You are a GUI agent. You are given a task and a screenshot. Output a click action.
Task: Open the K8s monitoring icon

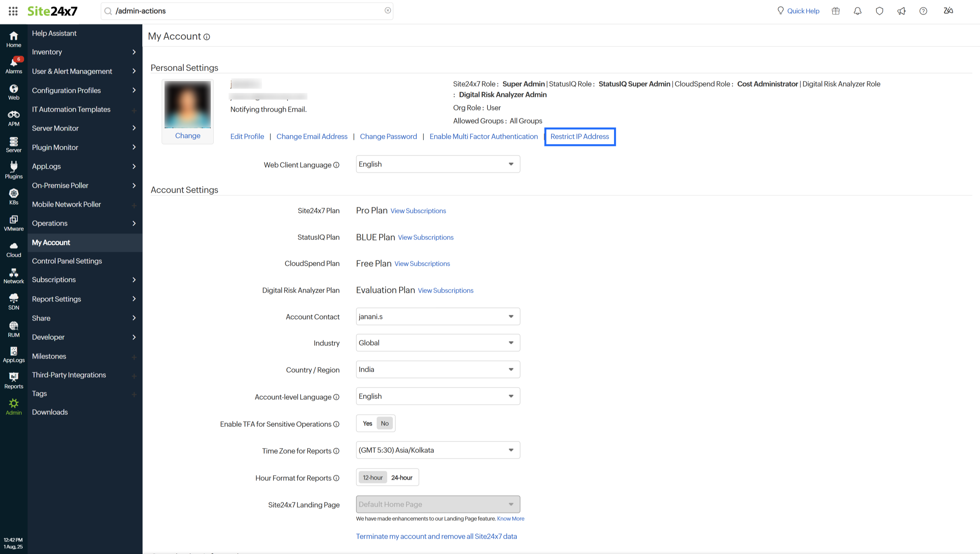(x=14, y=197)
